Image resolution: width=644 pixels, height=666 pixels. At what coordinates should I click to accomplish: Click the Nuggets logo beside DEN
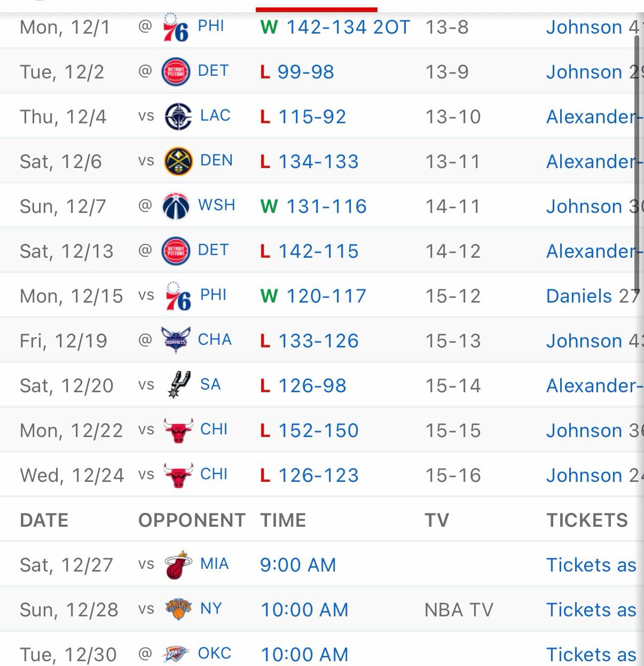(x=178, y=161)
